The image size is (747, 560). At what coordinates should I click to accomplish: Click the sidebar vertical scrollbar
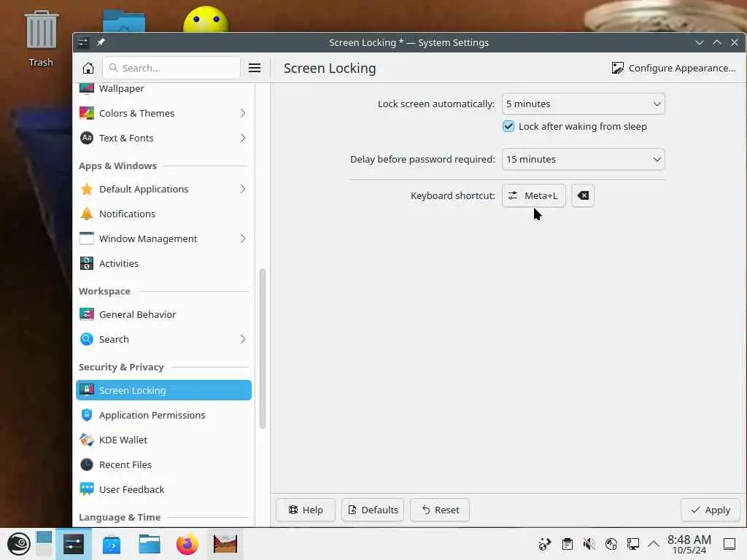coord(262,349)
